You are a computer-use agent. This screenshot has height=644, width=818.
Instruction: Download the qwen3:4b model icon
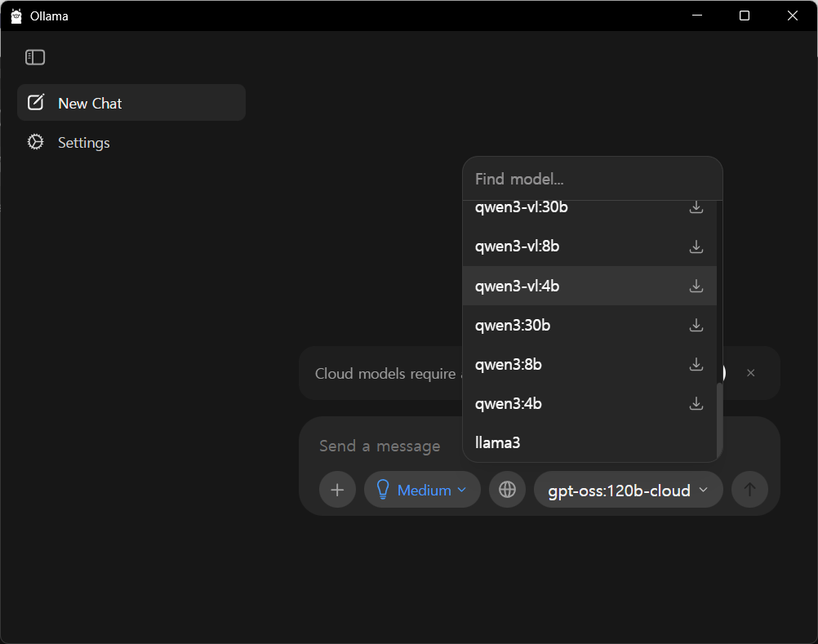(x=696, y=403)
